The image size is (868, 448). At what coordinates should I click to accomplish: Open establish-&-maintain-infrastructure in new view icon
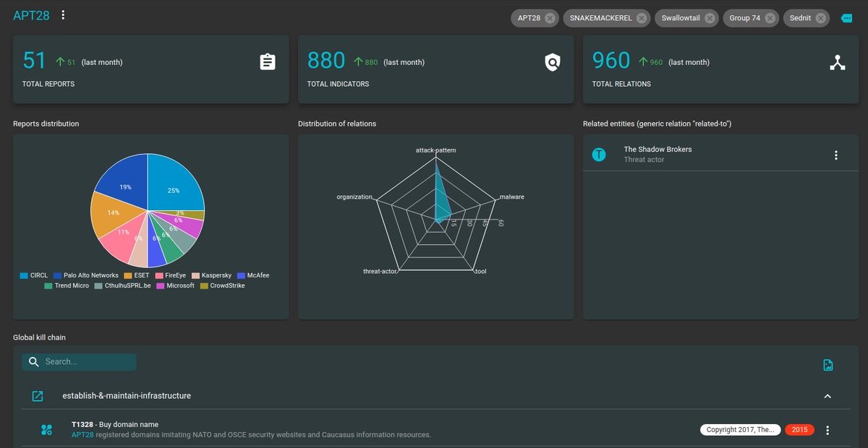click(x=38, y=396)
